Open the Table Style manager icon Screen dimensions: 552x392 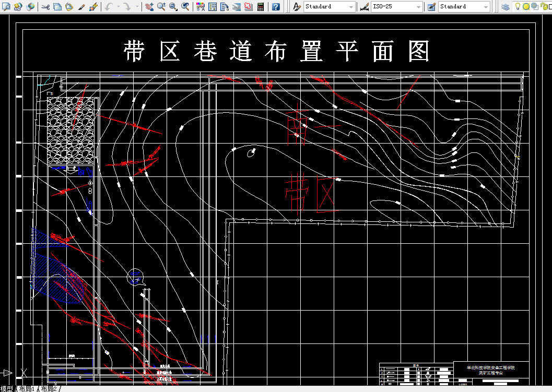[x=431, y=6]
